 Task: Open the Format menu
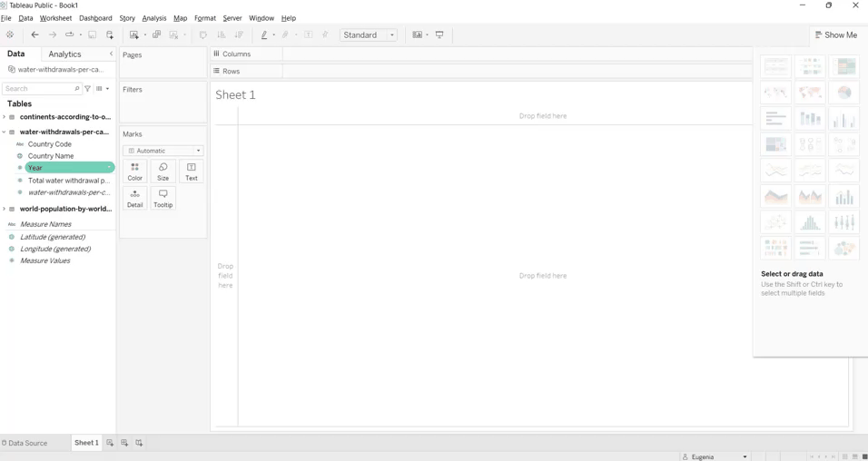[205, 18]
